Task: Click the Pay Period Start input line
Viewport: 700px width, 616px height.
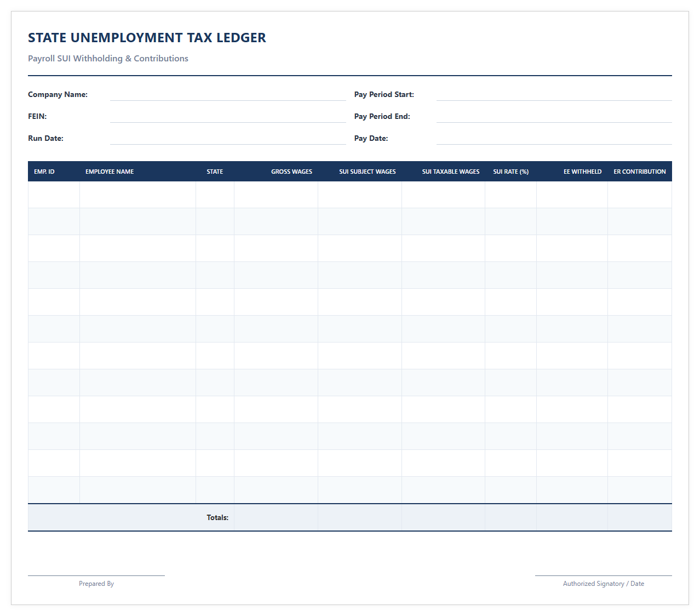Action: click(x=554, y=94)
